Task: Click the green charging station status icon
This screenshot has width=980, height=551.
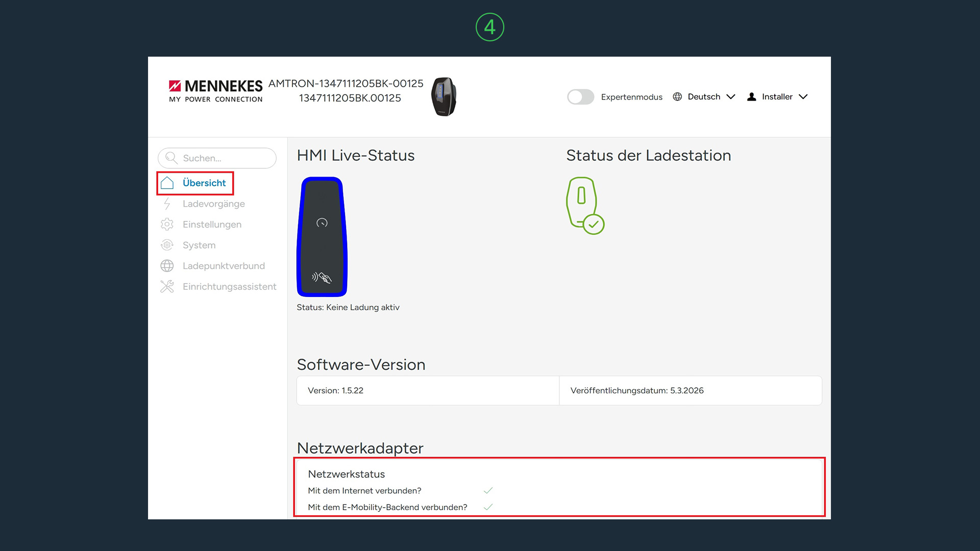Action: (x=585, y=206)
